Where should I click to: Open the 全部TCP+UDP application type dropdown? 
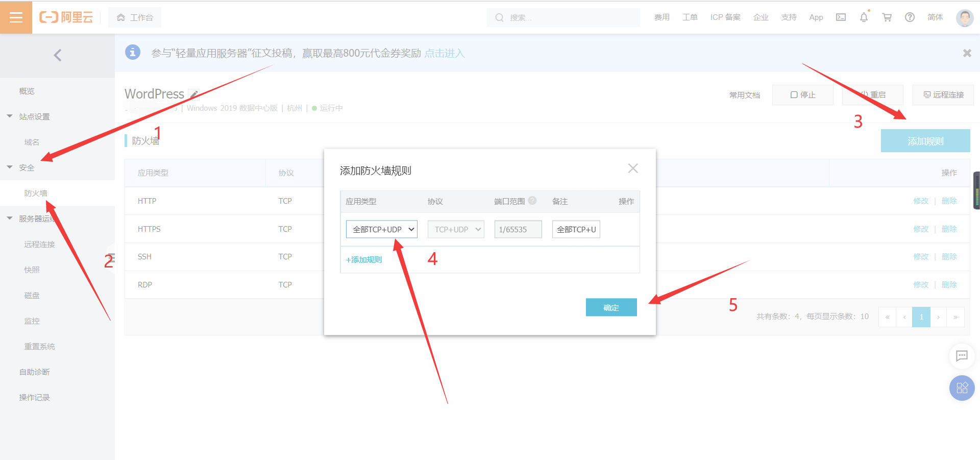[x=382, y=229]
